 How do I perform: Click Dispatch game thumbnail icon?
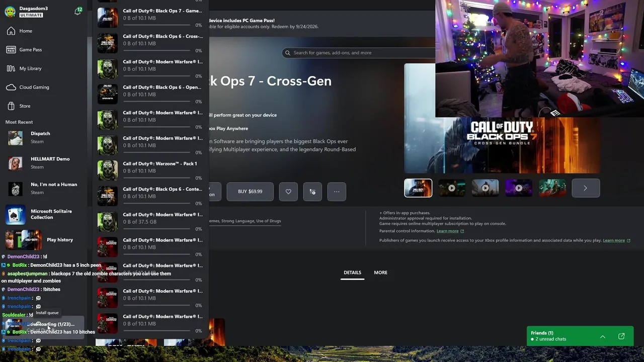point(15,138)
